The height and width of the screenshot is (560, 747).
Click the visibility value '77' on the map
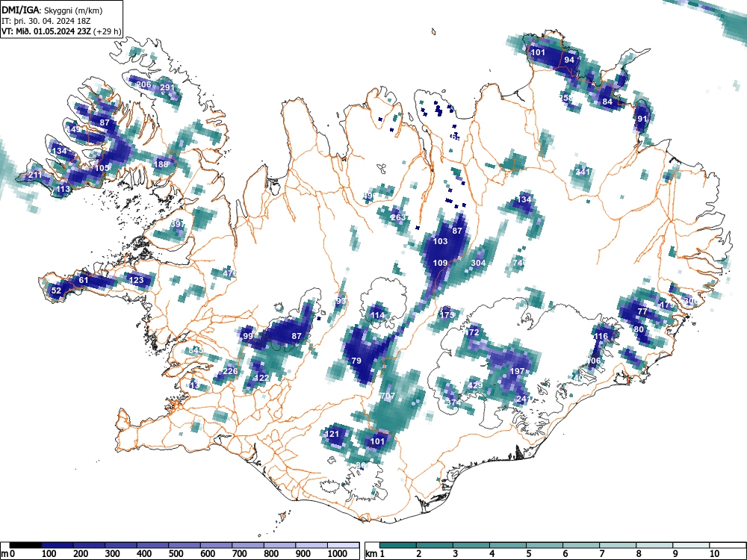click(642, 312)
